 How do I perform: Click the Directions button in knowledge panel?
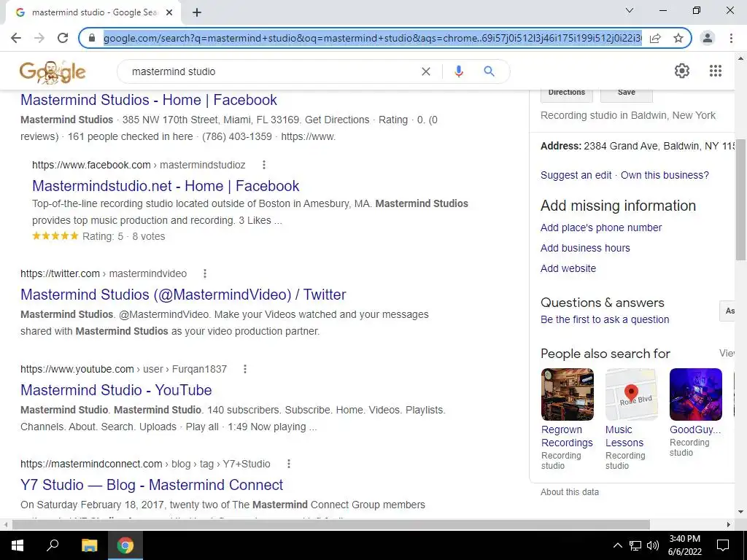[x=566, y=94]
